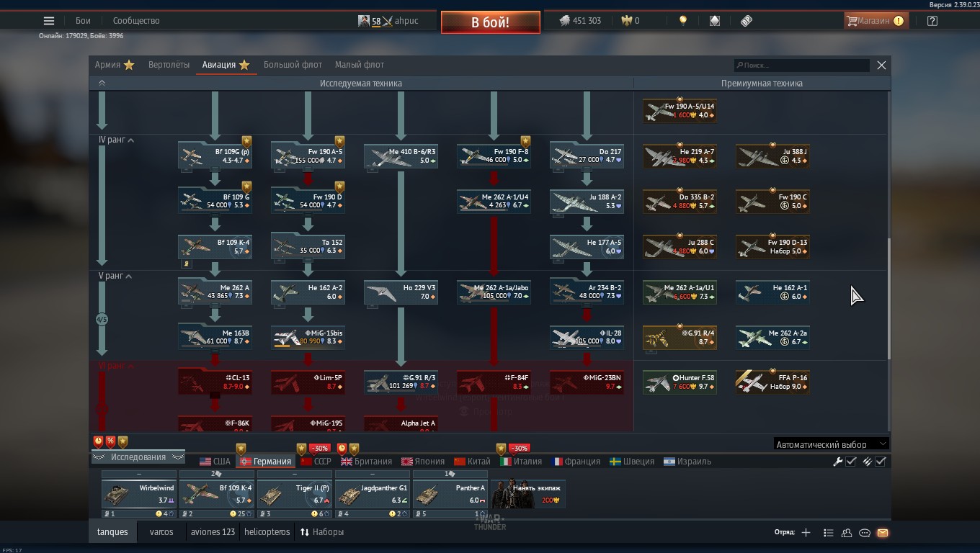
Task: Click the -30% discount tag above Италия
Action: 519,448
